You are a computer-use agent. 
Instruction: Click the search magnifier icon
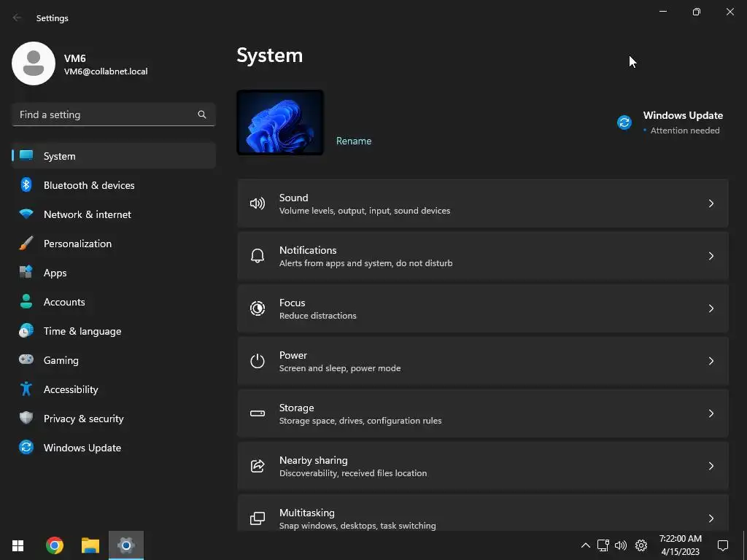tap(202, 114)
